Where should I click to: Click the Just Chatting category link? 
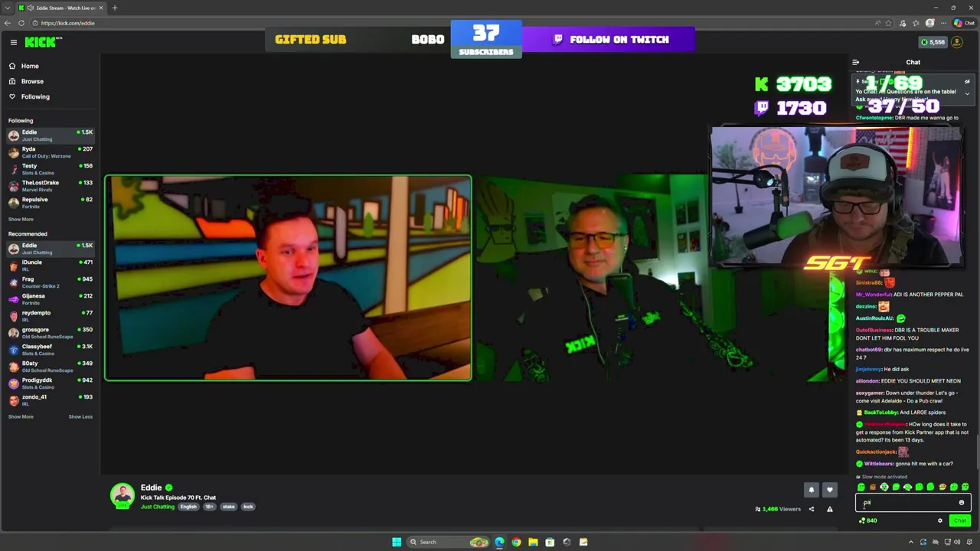(x=157, y=507)
